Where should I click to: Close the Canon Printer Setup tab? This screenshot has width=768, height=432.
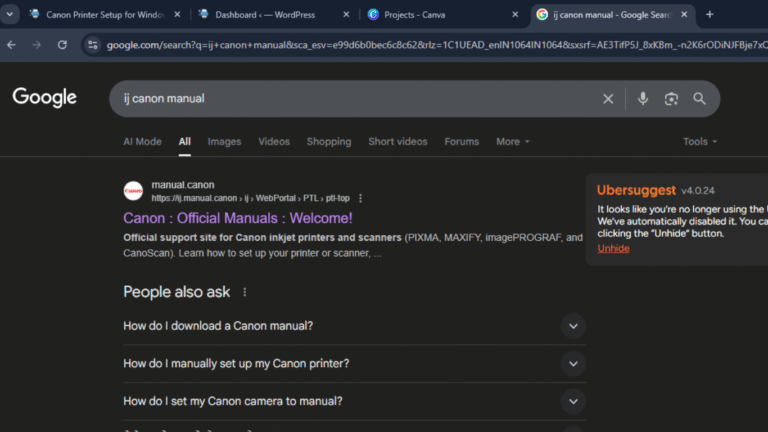click(177, 15)
